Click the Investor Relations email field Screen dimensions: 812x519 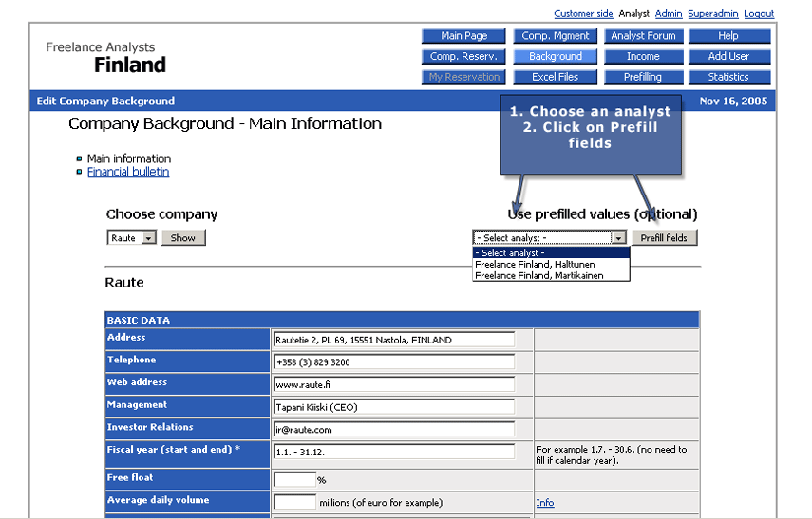[394, 430]
